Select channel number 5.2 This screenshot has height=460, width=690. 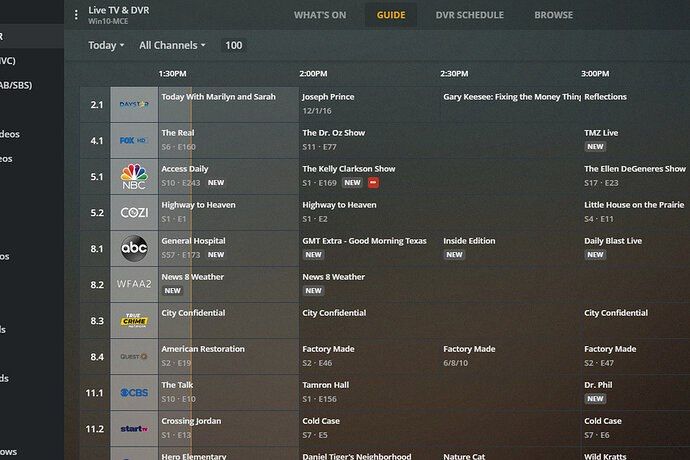[96, 213]
